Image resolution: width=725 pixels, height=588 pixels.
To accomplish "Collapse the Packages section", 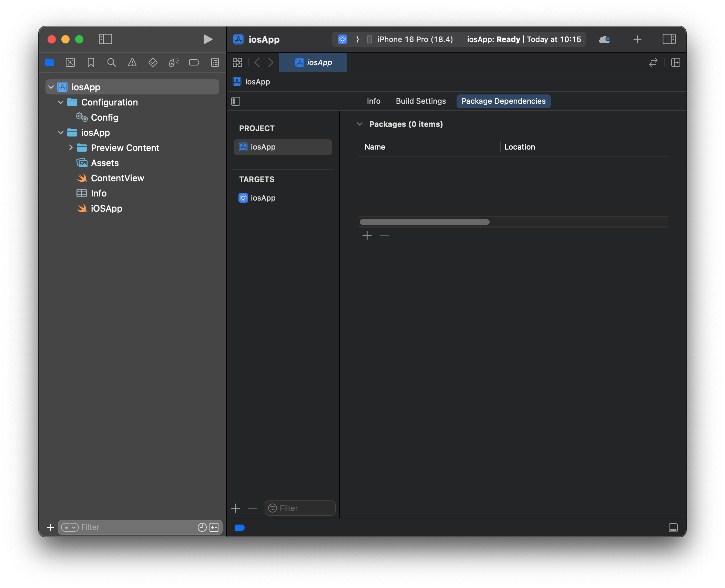I will [360, 124].
